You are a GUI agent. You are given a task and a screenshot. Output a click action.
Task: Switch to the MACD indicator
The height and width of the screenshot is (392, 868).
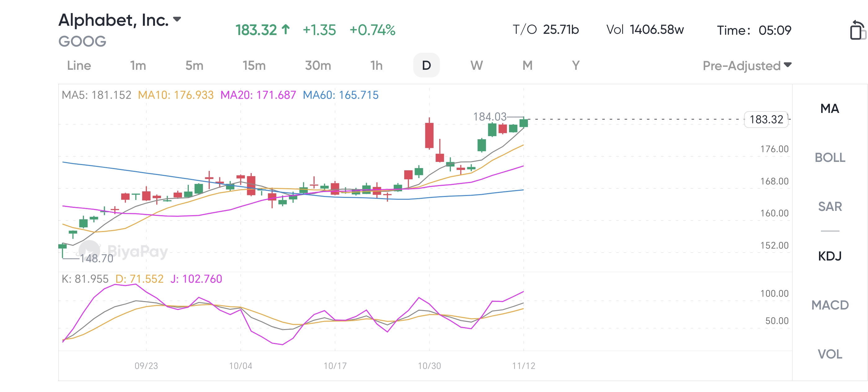tap(830, 305)
